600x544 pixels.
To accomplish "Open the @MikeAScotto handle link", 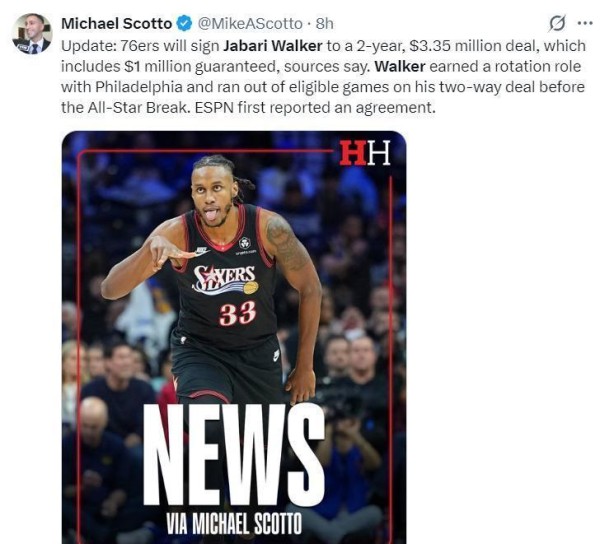I will tap(250, 24).
